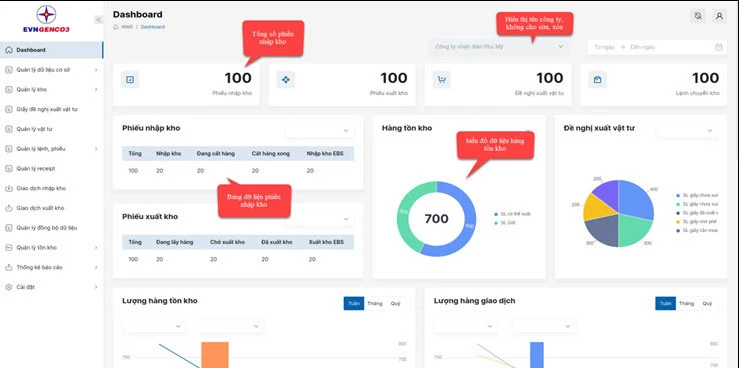This screenshot has height=368, width=739.
Task: Click the WMS breadcrumb link
Action: click(127, 27)
